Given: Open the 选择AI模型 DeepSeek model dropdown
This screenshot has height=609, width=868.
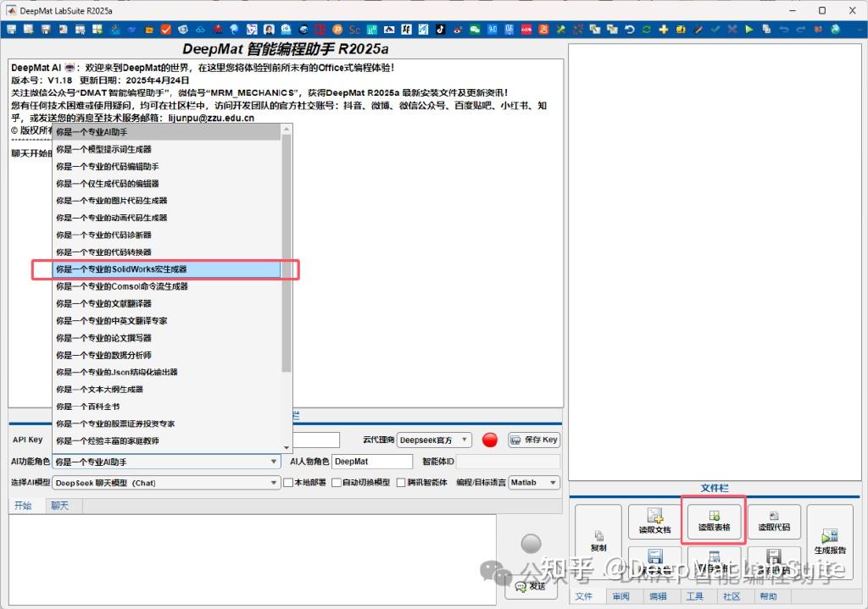Looking at the screenshot, I should click(x=166, y=483).
